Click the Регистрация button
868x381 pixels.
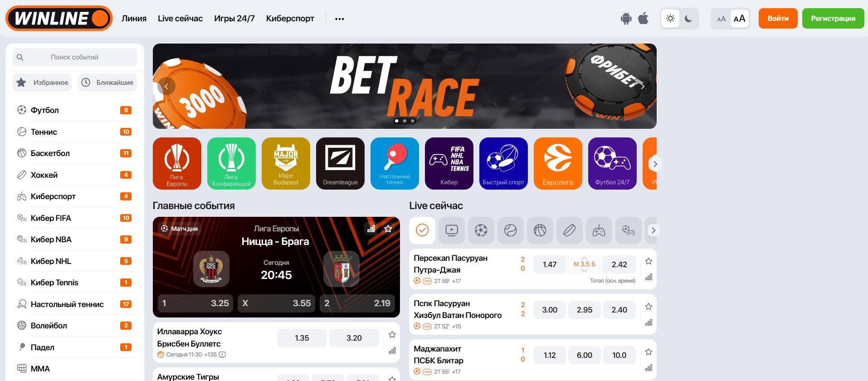833,19
